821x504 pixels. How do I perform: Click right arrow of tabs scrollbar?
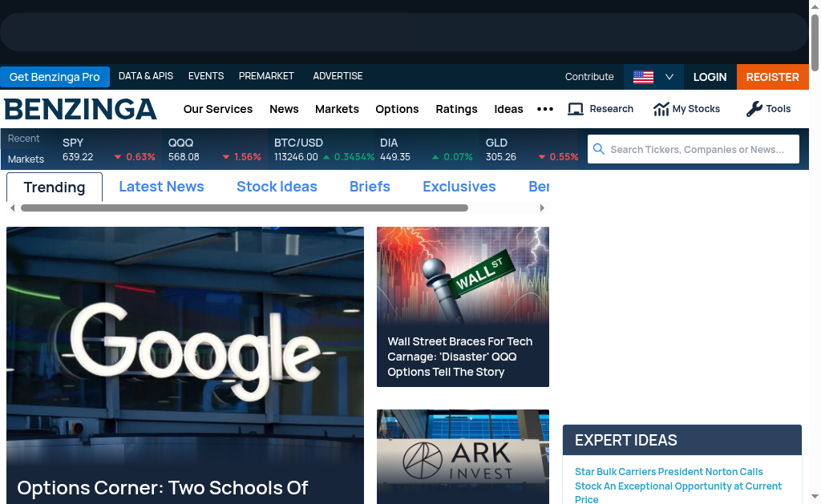click(x=542, y=208)
